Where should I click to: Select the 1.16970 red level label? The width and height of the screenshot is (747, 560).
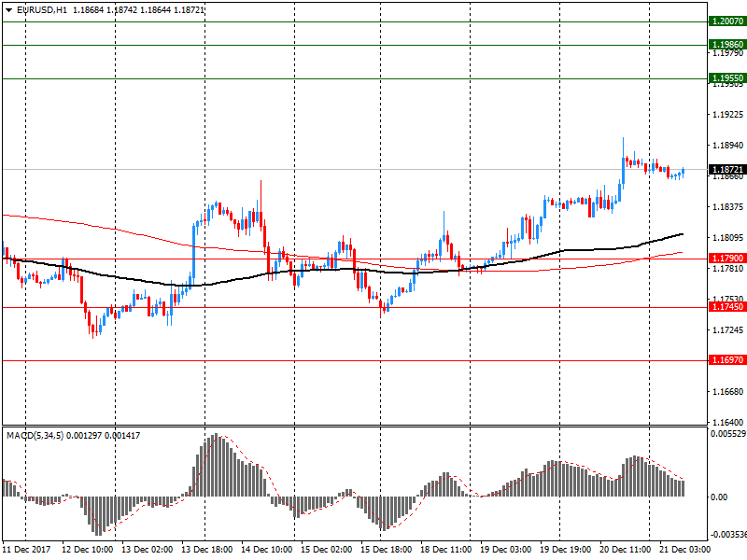click(727, 360)
